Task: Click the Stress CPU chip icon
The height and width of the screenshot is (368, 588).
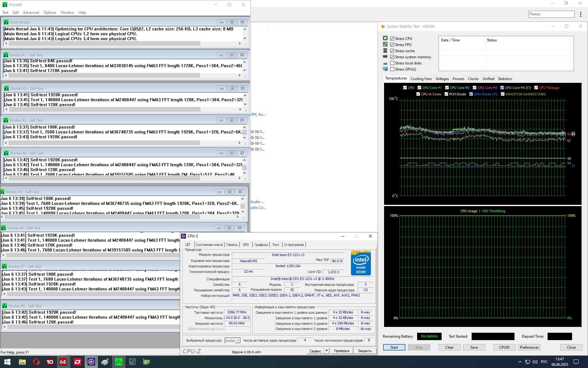Action: [x=385, y=38]
